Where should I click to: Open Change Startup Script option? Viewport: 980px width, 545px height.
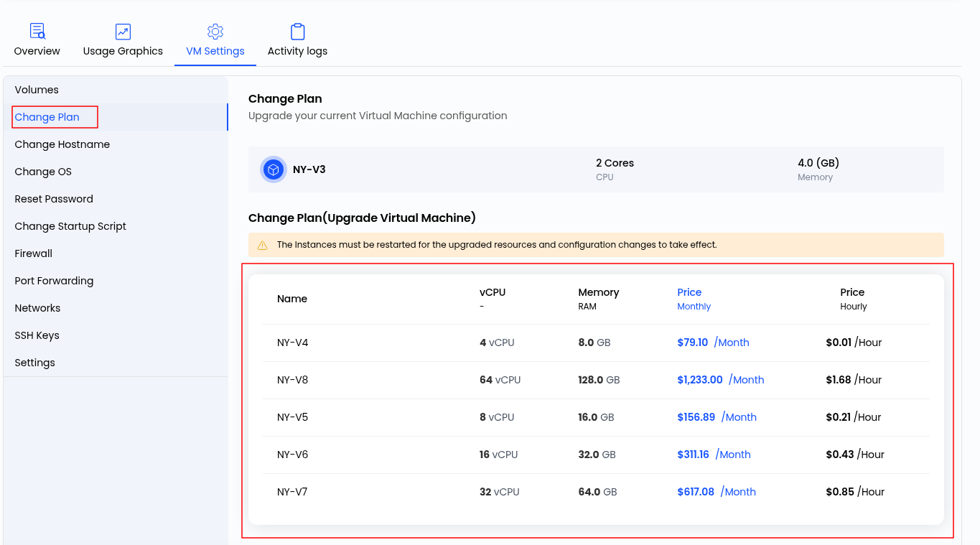tap(116, 226)
